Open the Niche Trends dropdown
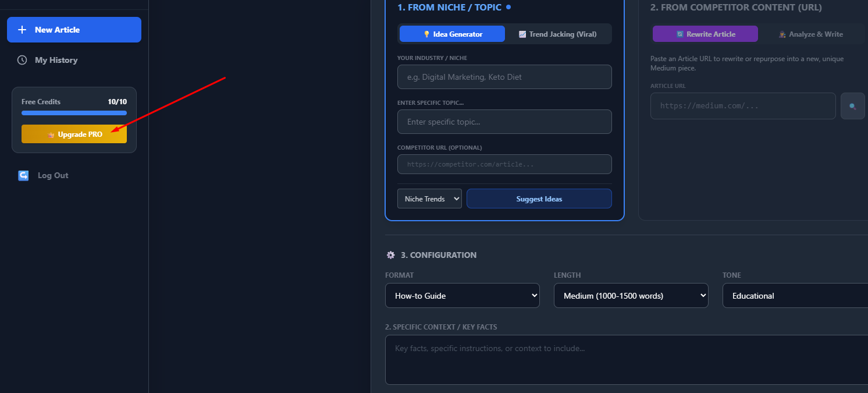The width and height of the screenshot is (868, 393). pos(429,199)
